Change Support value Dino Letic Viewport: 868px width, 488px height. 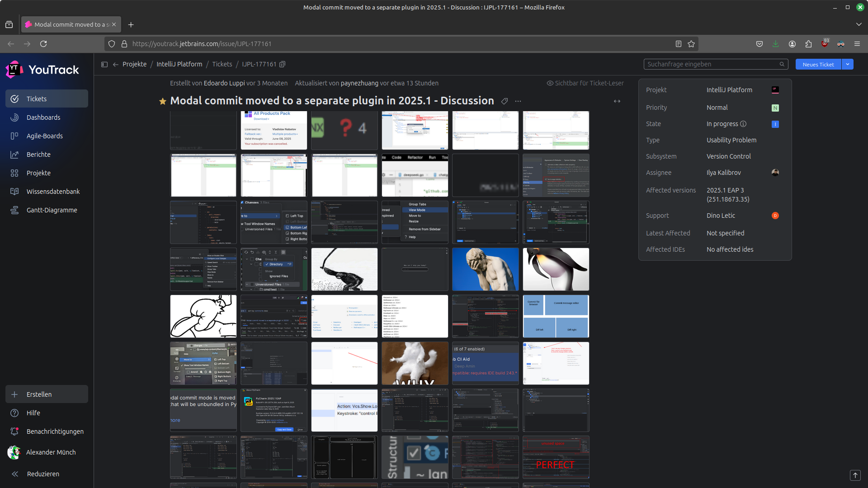tap(721, 216)
